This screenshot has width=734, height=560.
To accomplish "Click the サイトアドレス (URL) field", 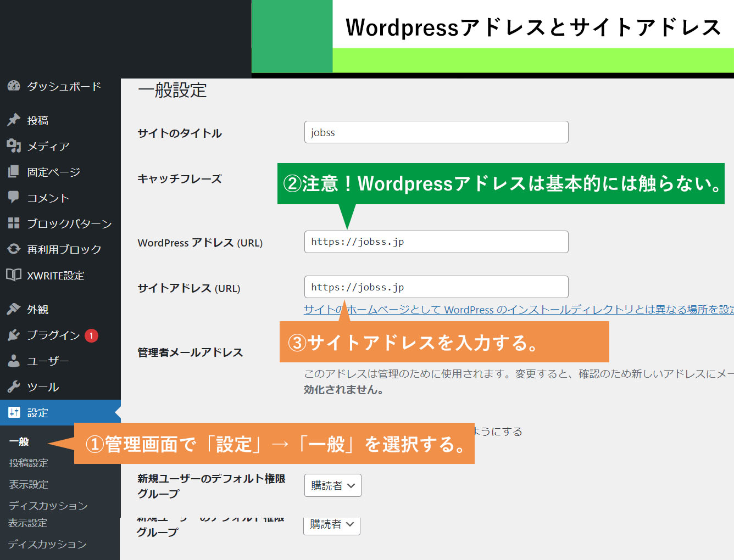I will click(436, 287).
